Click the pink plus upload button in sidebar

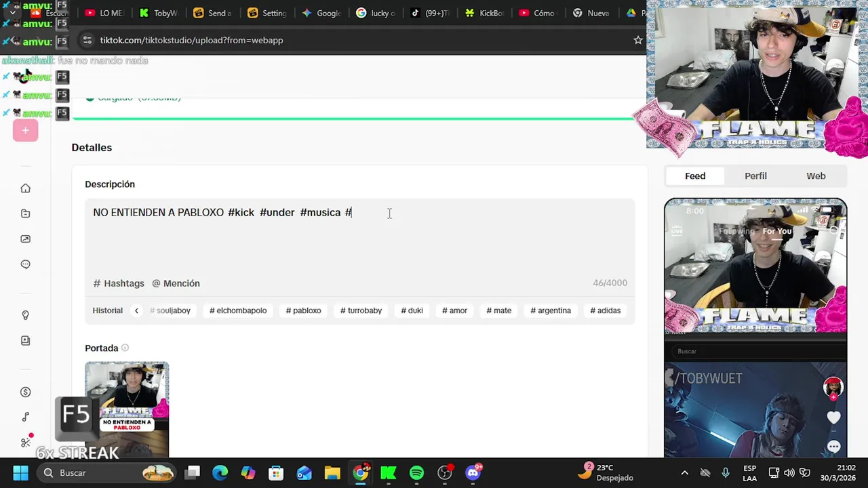[25, 130]
